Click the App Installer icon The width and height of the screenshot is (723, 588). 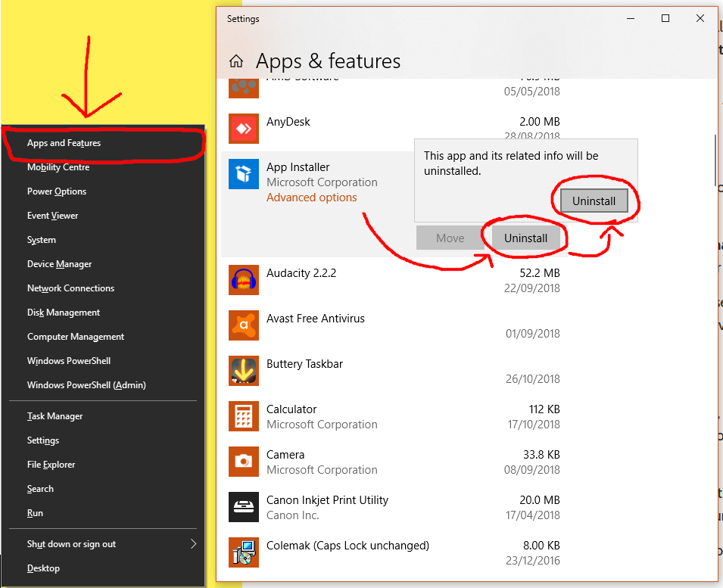(x=244, y=174)
